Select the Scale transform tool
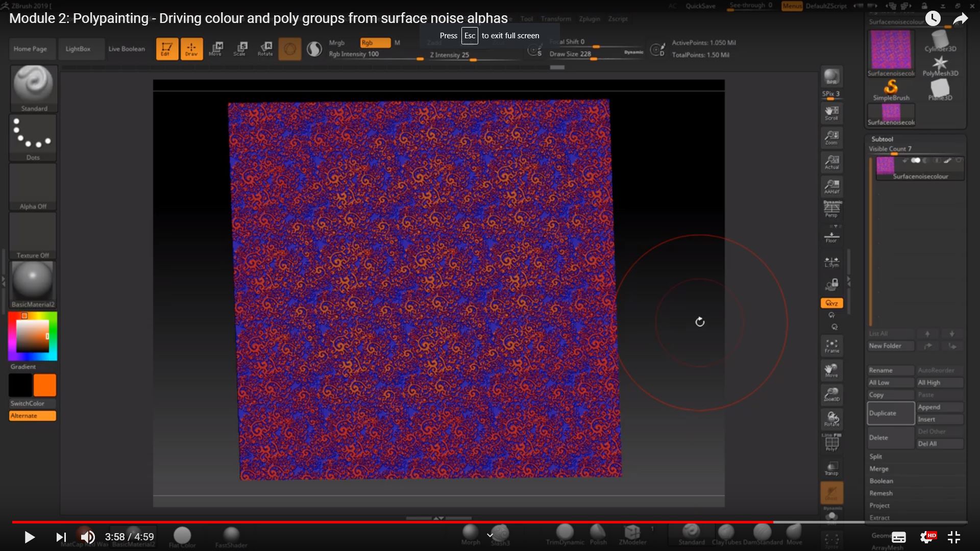 [240, 49]
